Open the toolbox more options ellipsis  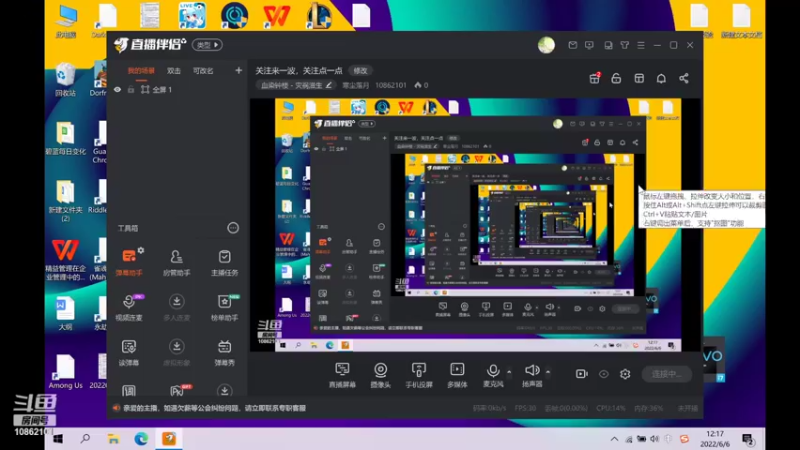click(x=233, y=228)
